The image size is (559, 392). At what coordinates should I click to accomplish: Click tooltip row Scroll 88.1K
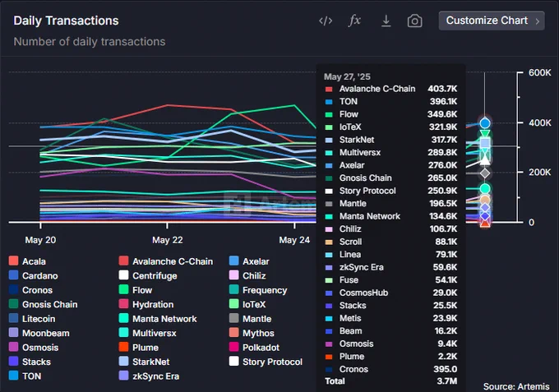(x=391, y=242)
